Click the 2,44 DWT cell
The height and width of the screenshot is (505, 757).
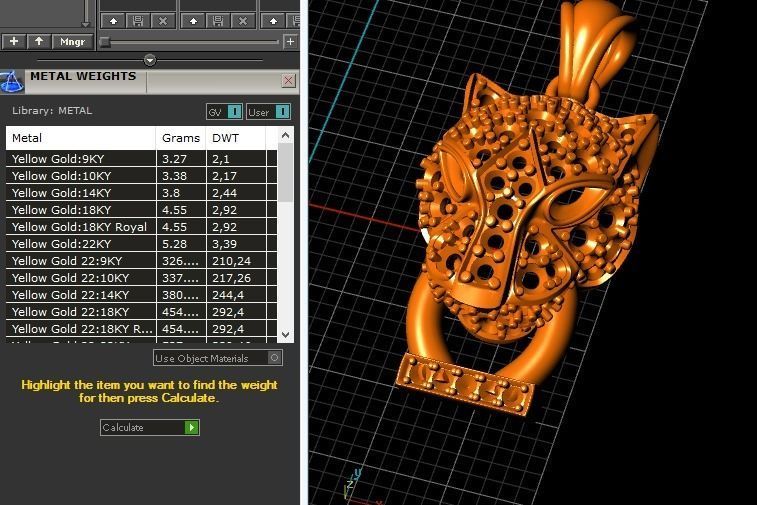pyautogui.click(x=236, y=193)
